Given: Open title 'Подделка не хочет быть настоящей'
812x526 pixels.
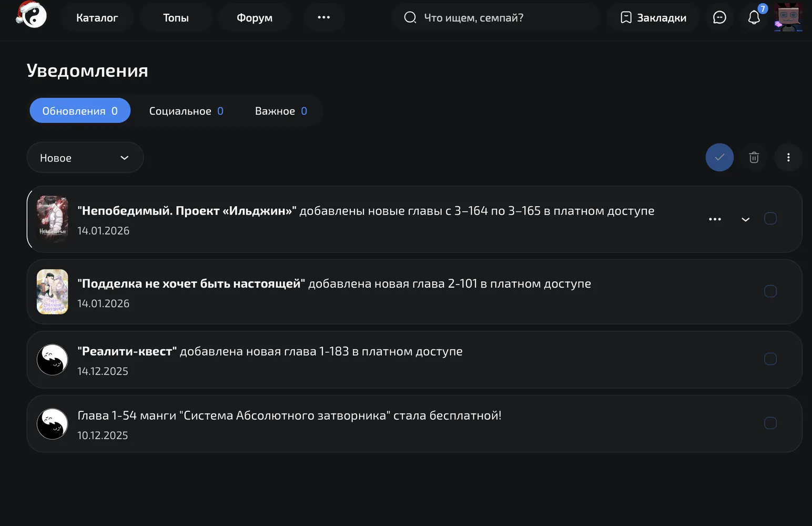Looking at the screenshot, I should click(x=191, y=284).
